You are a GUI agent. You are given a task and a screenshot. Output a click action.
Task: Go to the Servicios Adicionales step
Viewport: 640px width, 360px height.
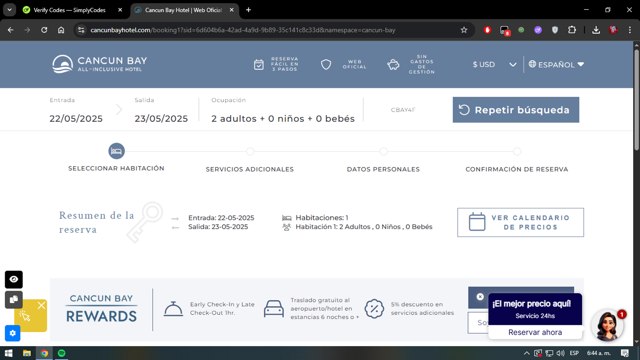pos(250,169)
